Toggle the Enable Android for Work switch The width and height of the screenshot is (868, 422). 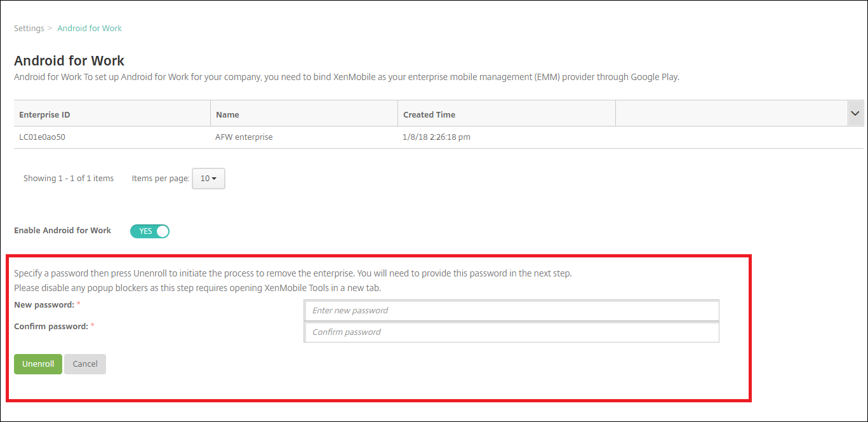tap(150, 231)
